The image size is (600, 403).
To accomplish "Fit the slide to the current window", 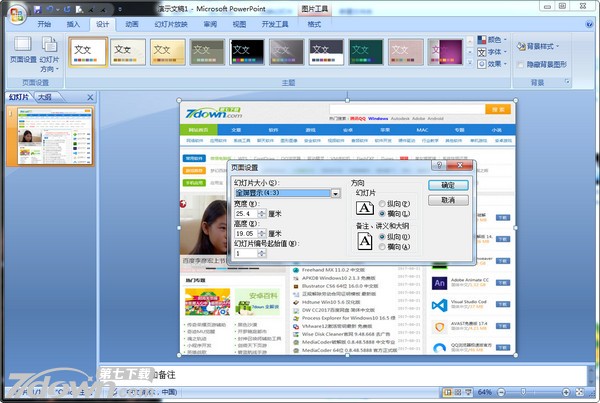I will point(580,392).
